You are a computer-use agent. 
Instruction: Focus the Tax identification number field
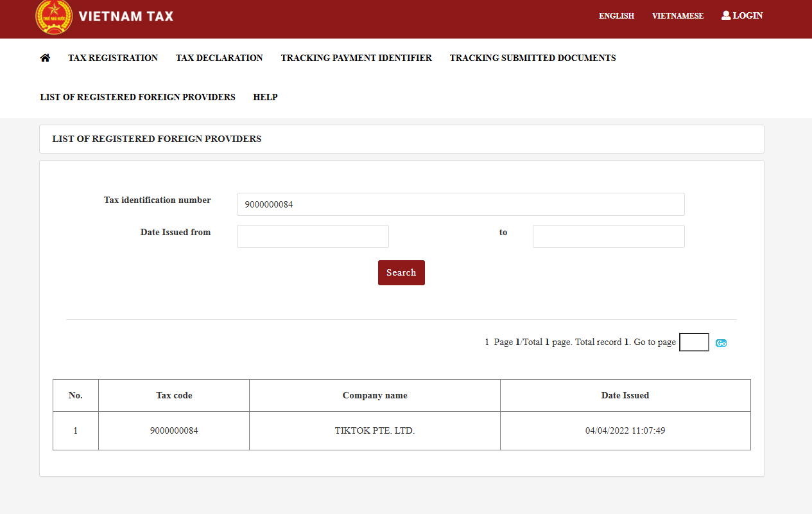460,204
